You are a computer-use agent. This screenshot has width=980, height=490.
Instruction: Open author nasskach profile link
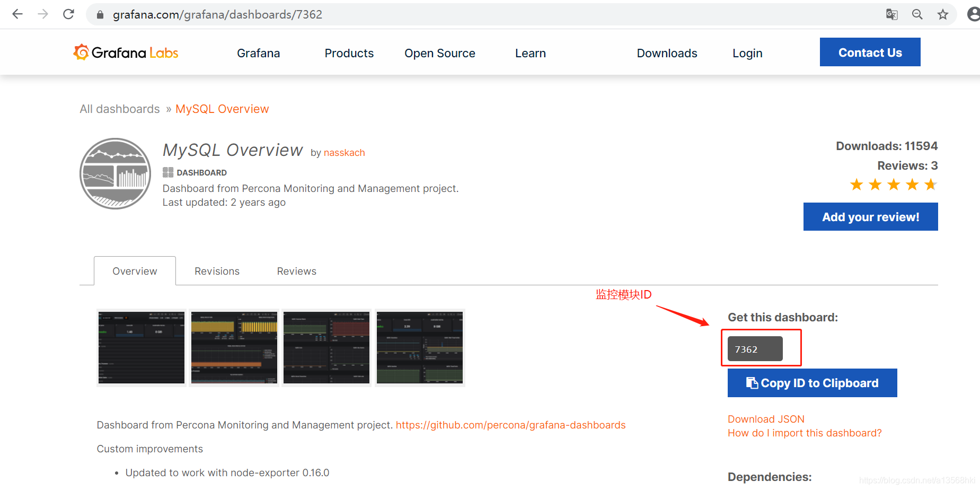(345, 153)
